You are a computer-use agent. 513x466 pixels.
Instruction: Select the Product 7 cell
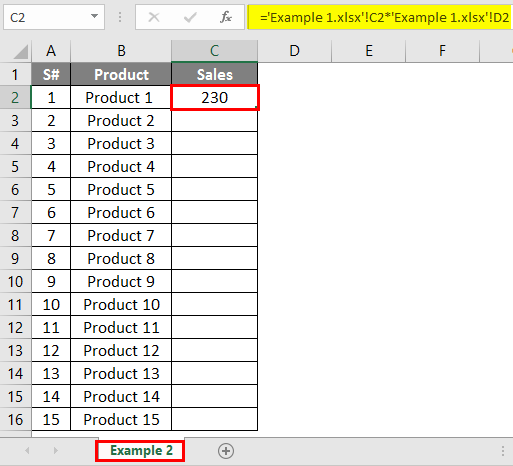click(121, 235)
